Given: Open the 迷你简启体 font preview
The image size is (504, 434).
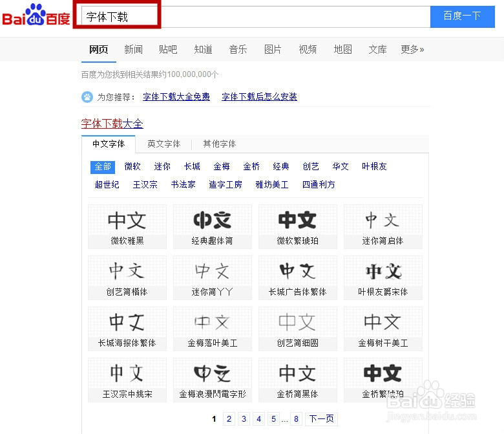Looking at the screenshot, I should [x=383, y=226].
